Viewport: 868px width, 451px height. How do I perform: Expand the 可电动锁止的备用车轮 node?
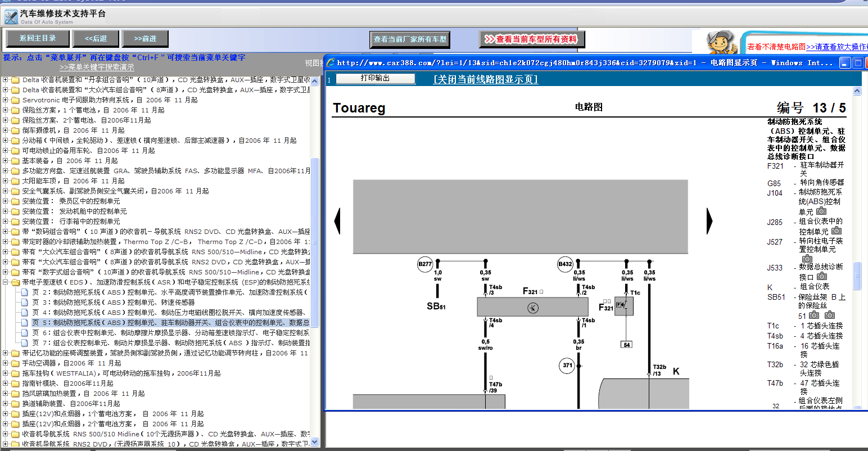pos(5,151)
